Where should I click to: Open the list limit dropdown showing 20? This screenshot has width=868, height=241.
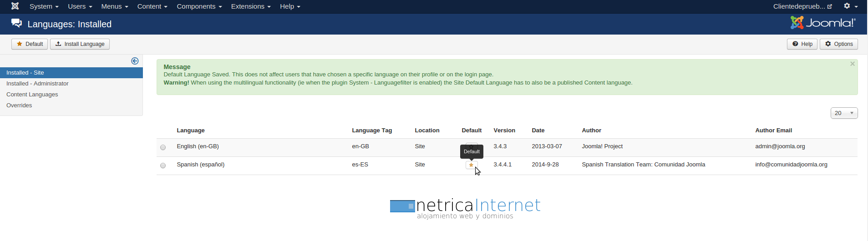[x=843, y=113]
